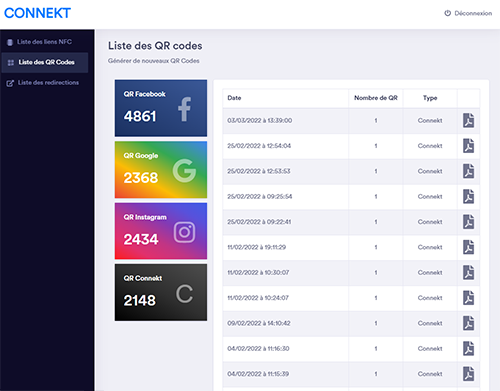
Task: Open PDF for 04/02/2022 11:15:39 row
Action: tap(468, 374)
